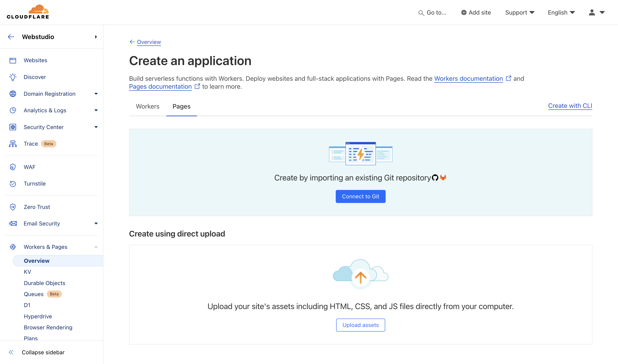This screenshot has height=364, width=618.
Task: Click the WAF shield icon
Action: click(13, 167)
